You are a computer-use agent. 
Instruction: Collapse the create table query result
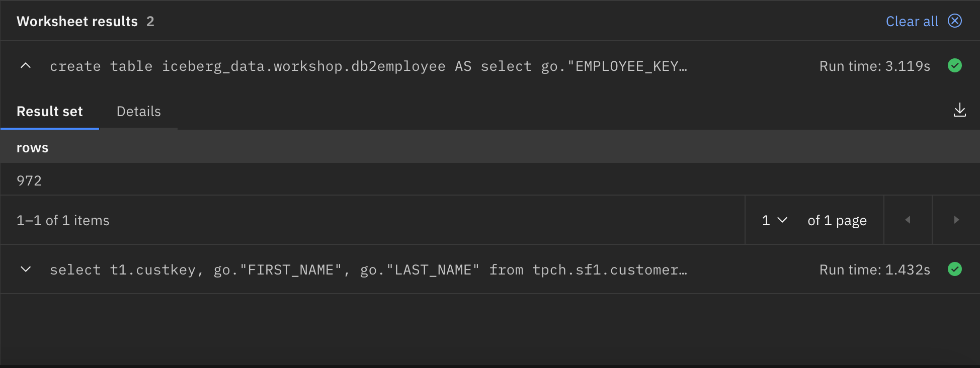click(x=26, y=66)
